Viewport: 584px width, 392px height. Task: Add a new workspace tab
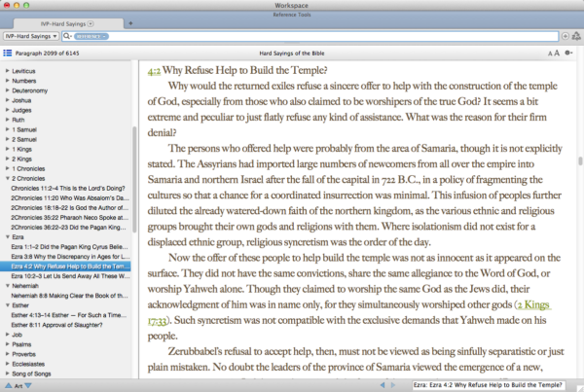tap(130, 21)
